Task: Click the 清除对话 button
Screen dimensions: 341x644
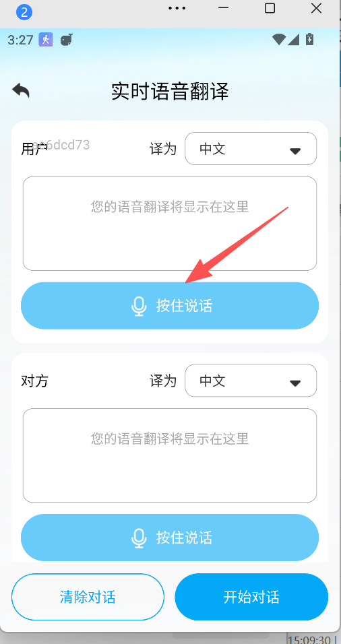Action: (88, 597)
